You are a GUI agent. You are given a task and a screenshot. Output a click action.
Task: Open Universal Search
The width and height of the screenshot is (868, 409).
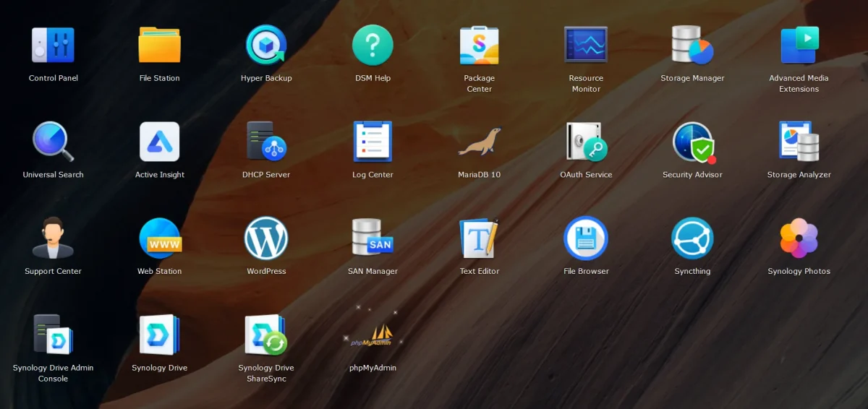[x=53, y=142]
